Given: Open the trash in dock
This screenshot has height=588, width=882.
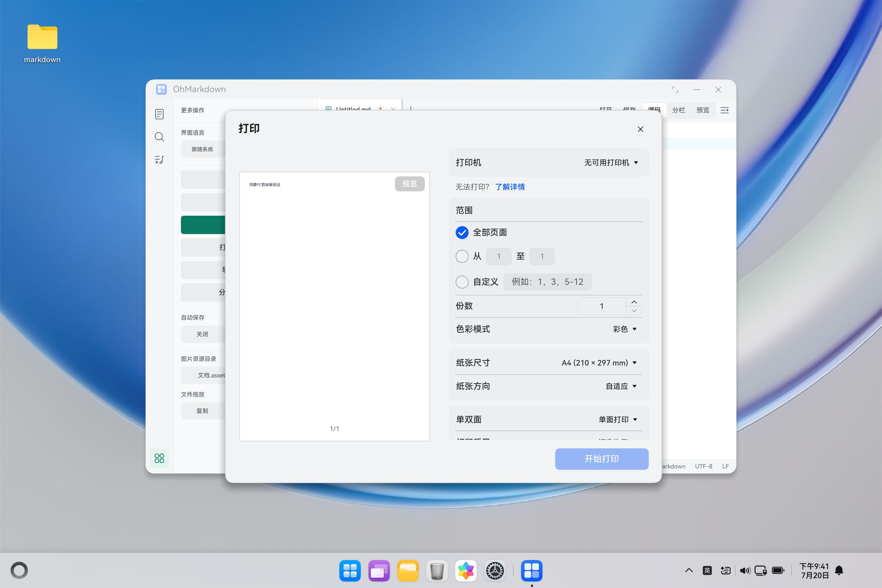Looking at the screenshot, I should point(437,571).
